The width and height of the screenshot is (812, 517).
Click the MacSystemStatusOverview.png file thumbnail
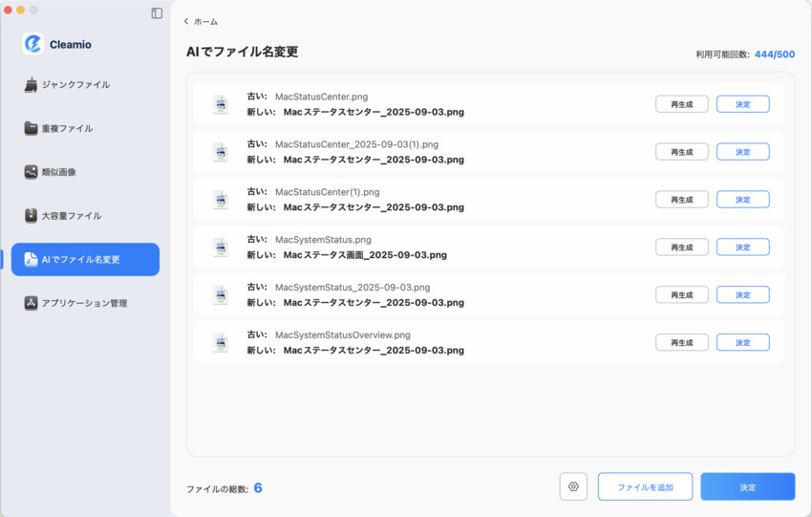pyautogui.click(x=221, y=342)
